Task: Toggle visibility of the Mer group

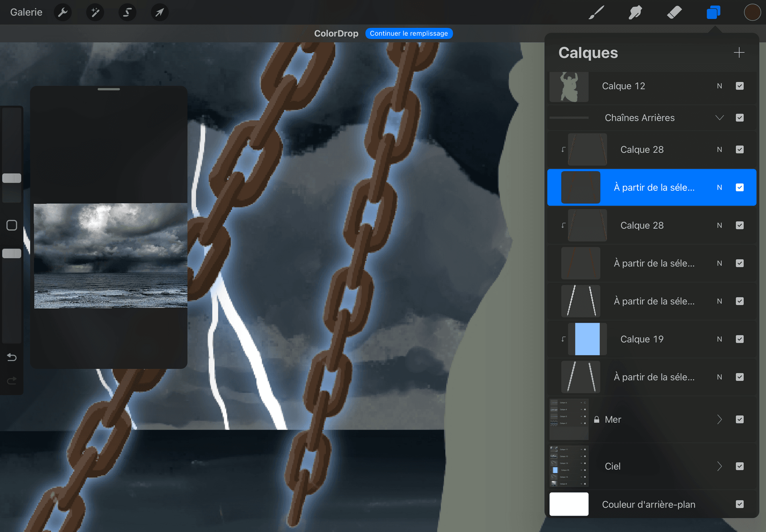Action: tap(740, 420)
